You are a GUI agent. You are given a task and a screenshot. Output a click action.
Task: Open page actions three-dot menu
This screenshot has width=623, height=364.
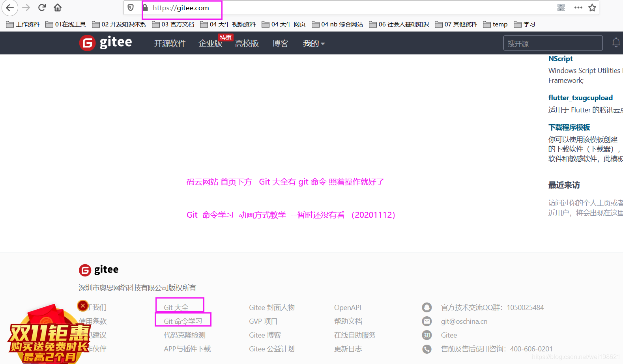(578, 7)
